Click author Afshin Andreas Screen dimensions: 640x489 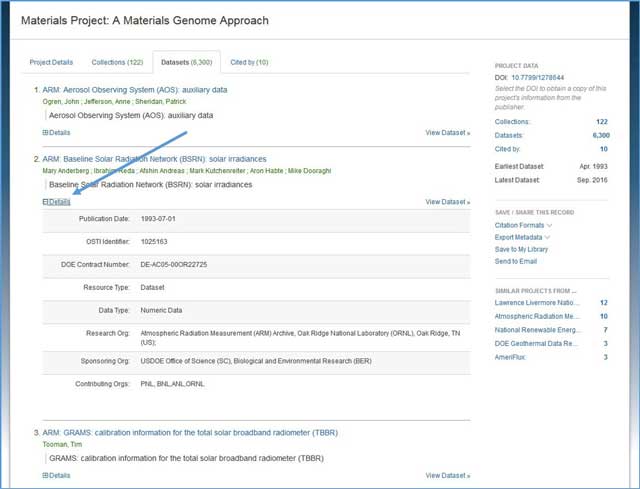162,171
